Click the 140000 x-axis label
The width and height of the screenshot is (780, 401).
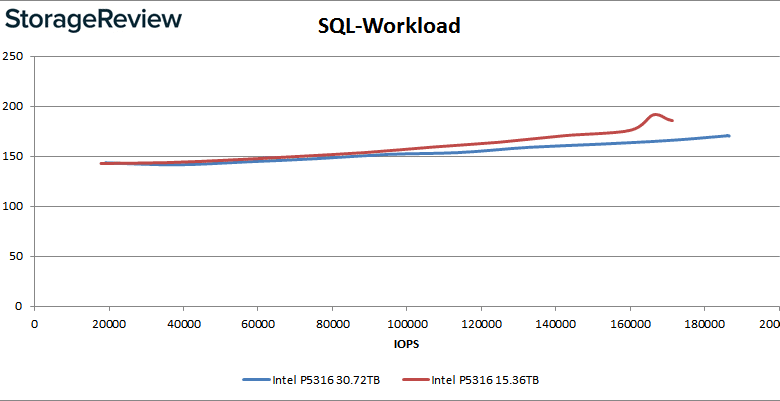pos(556,324)
